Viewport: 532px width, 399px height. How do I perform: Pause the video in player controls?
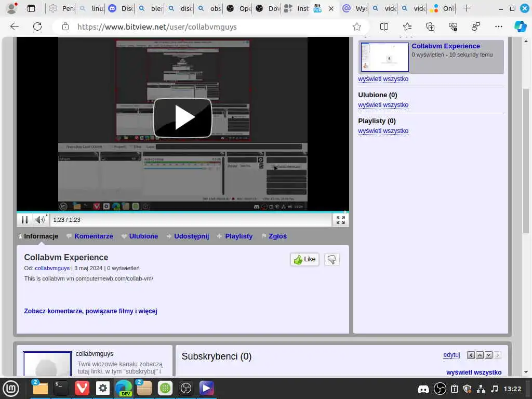(x=25, y=220)
